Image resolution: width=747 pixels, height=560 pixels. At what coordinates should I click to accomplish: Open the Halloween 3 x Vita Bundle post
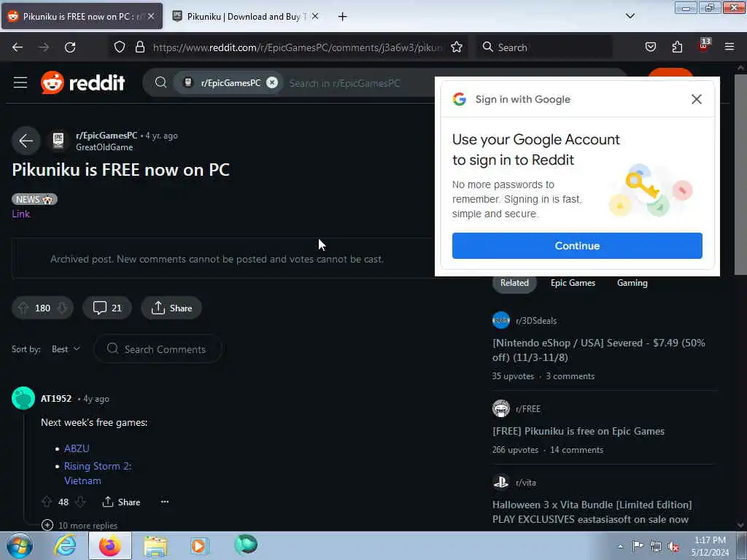pyautogui.click(x=592, y=512)
